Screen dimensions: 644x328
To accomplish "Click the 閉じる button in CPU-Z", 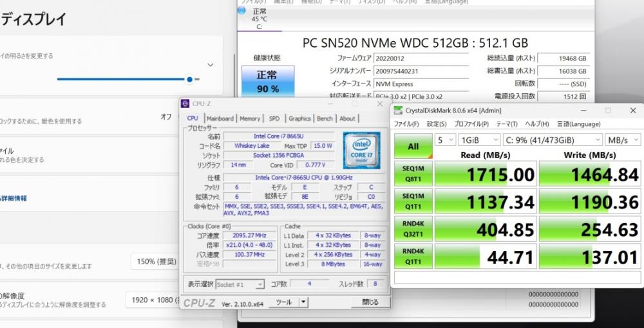I will click(370, 302).
